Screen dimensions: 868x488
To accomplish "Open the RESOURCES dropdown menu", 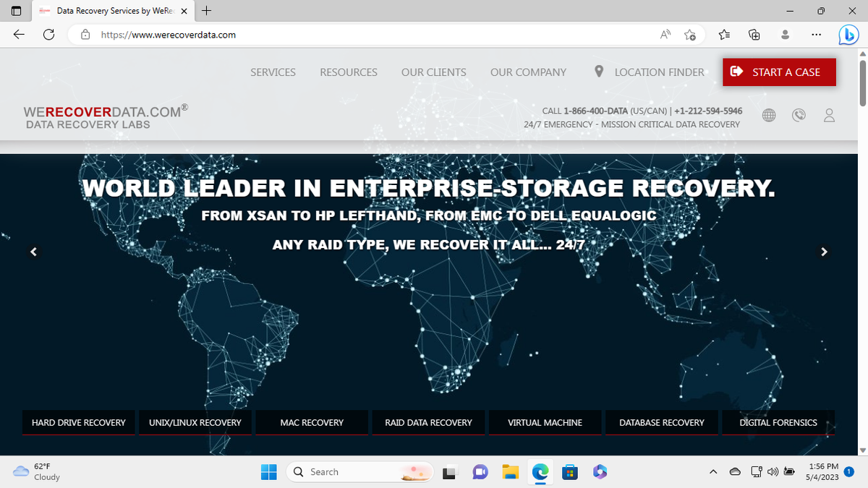I will (x=348, y=72).
